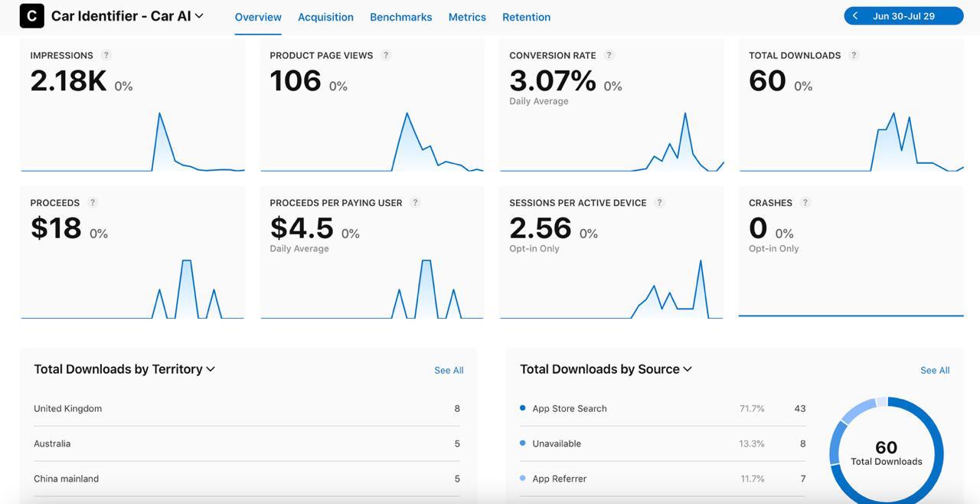Click the Conversion Rate help icon
Image resolution: width=980 pixels, height=504 pixels.
[609, 55]
